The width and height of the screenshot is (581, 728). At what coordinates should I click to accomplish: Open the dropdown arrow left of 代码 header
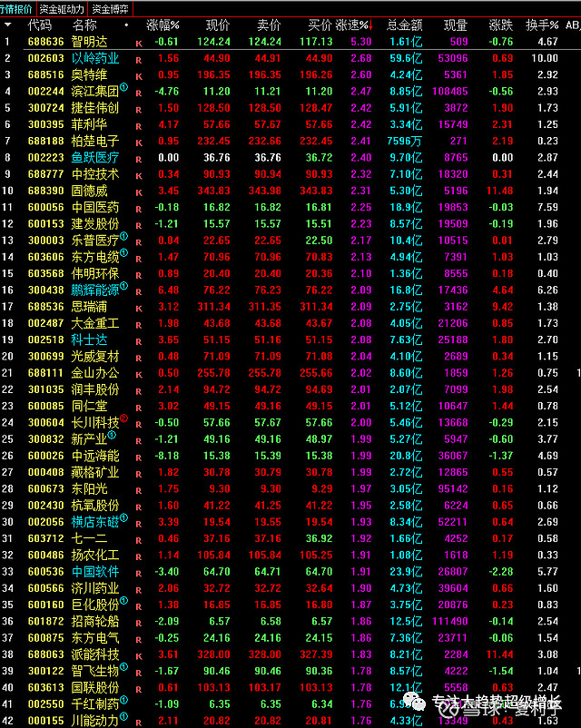(8, 25)
